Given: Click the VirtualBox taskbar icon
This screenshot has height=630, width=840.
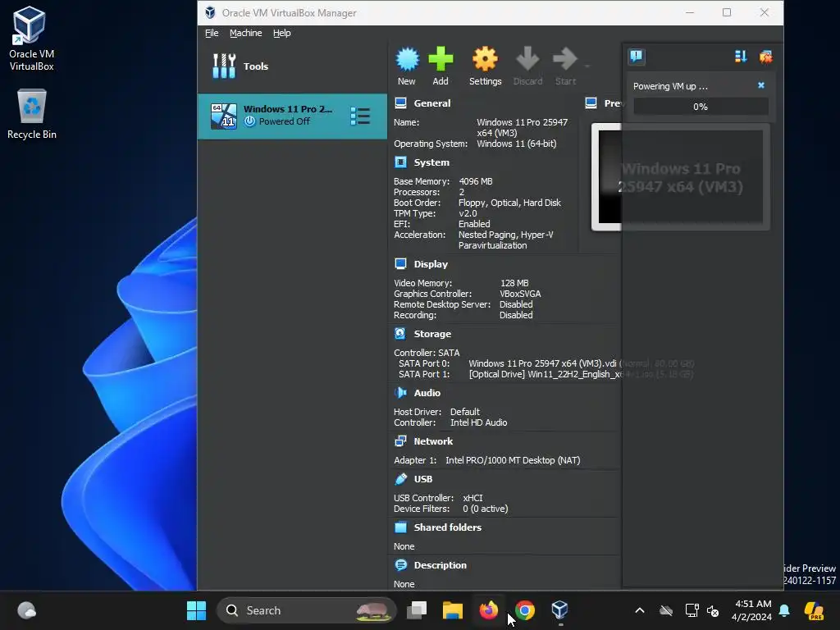Looking at the screenshot, I should pyautogui.click(x=559, y=610).
